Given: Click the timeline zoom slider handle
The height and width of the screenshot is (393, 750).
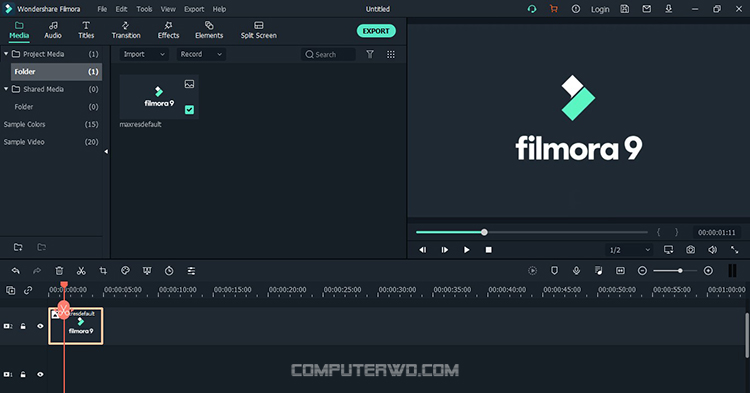Looking at the screenshot, I should pos(680,271).
